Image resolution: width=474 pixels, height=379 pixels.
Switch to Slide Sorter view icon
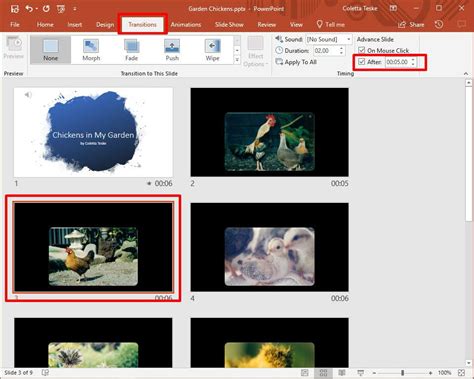[x=323, y=373]
